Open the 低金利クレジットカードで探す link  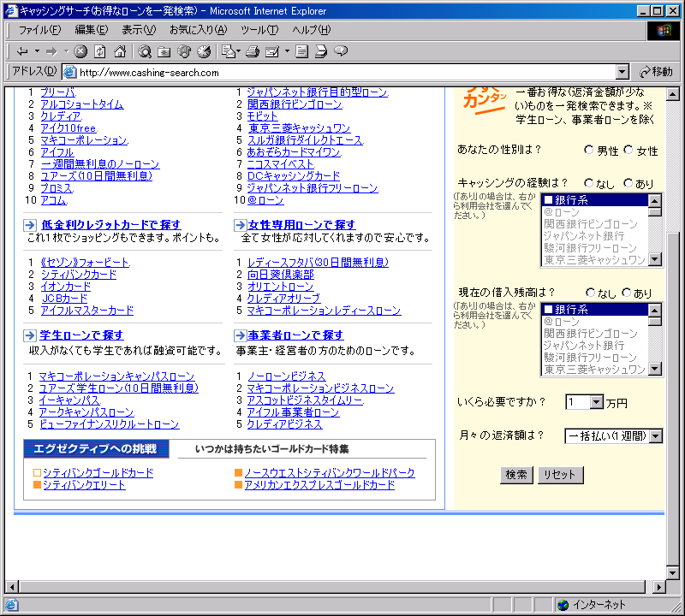(111, 225)
